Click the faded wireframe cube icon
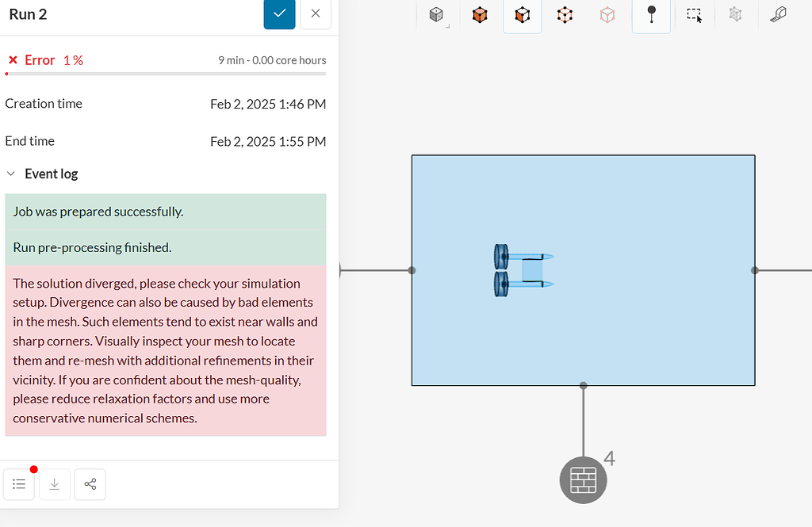812x527 pixels. pyautogui.click(x=607, y=15)
